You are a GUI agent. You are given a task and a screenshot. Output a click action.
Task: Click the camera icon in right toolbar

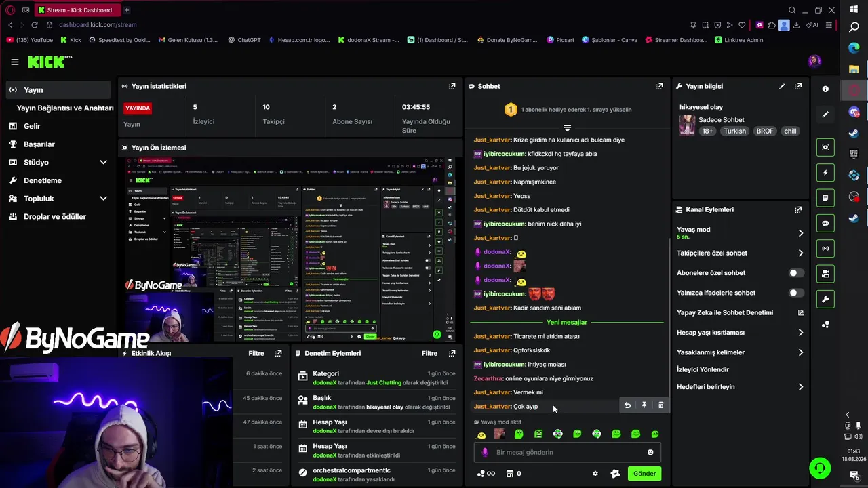(825, 274)
